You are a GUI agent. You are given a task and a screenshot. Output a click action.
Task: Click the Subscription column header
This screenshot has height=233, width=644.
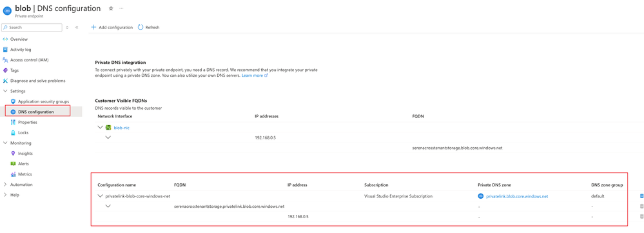[376, 185]
